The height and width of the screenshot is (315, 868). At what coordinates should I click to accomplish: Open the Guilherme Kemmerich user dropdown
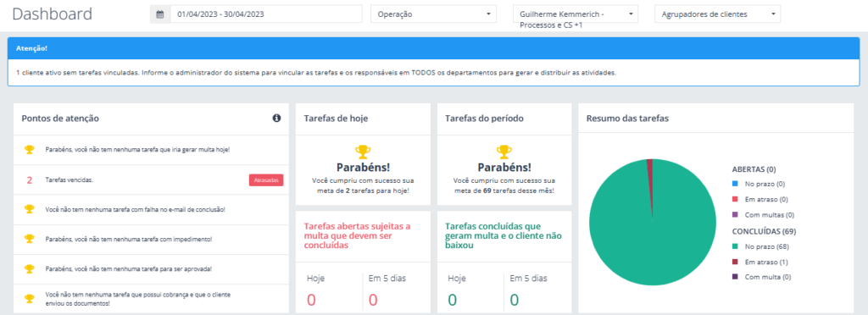tap(576, 14)
